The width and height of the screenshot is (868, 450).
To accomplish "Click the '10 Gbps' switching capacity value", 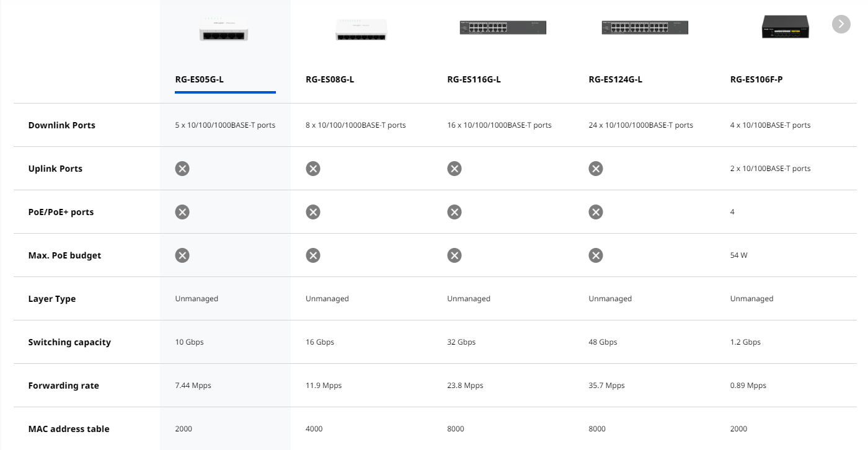I will 189,342.
